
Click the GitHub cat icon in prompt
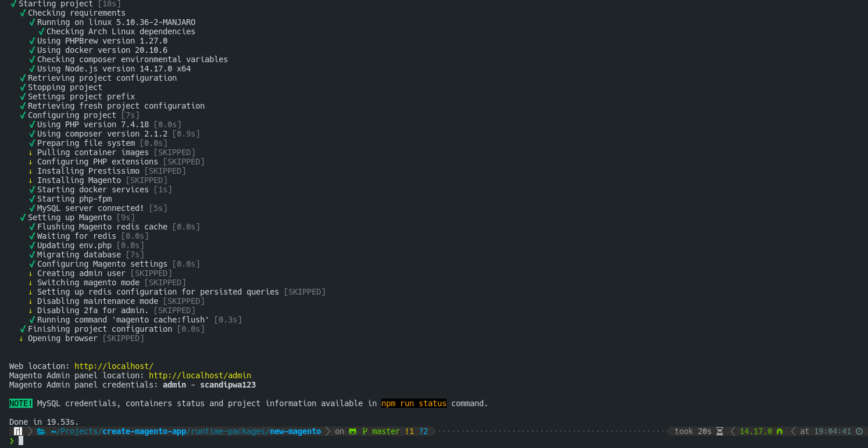click(x=352, y=431)
